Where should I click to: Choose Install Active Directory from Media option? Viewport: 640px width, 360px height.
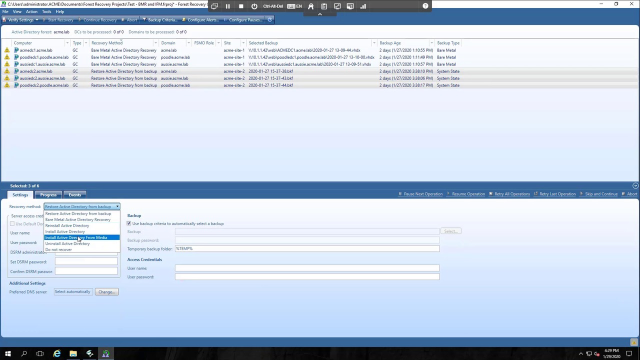coord(82,238)
